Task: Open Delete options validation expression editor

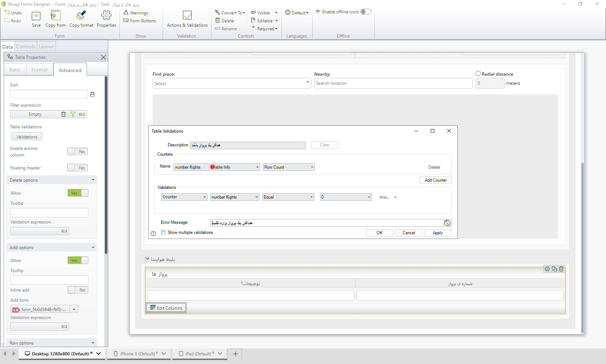Action: (x=64, y=231)
